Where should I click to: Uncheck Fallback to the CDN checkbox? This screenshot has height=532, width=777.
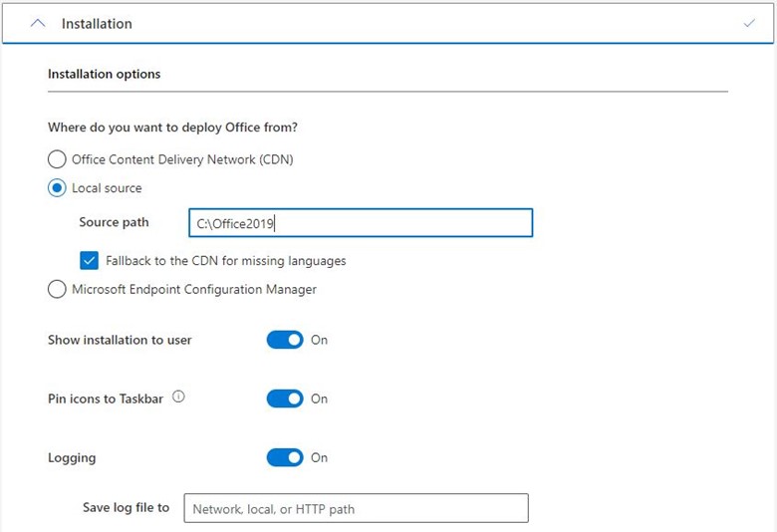90,260
